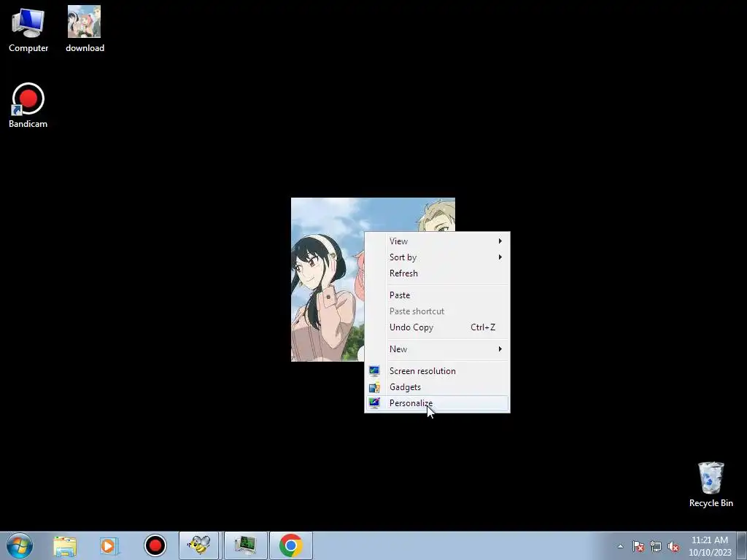Click the Gadgets icon in context menu
The width and height of the screenshot is (747, 560).
tap(374, 387)
